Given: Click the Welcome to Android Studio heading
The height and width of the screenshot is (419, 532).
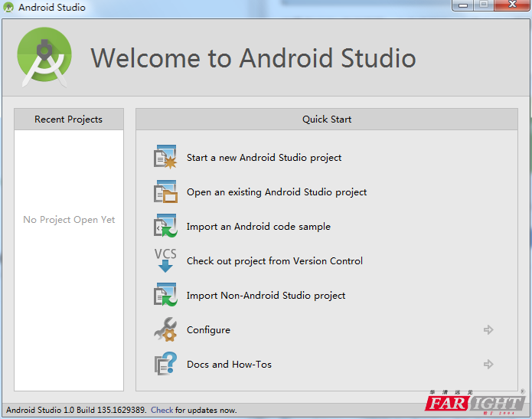Looking at the screenshot, I should point(253,58).
